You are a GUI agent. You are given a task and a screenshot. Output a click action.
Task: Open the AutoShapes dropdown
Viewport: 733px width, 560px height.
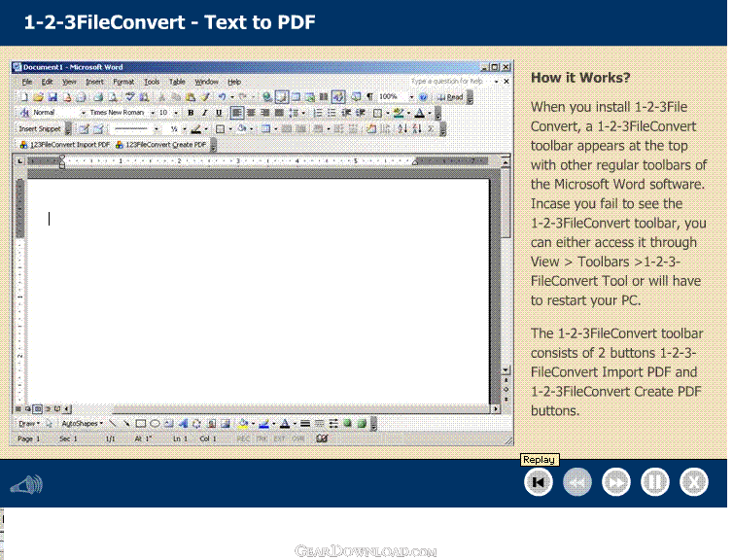[82, 424]
